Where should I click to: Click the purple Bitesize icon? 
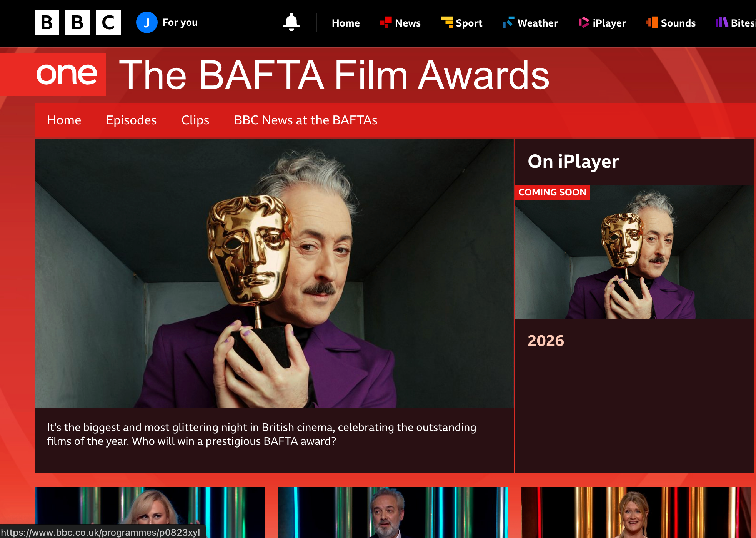(721, 22)
